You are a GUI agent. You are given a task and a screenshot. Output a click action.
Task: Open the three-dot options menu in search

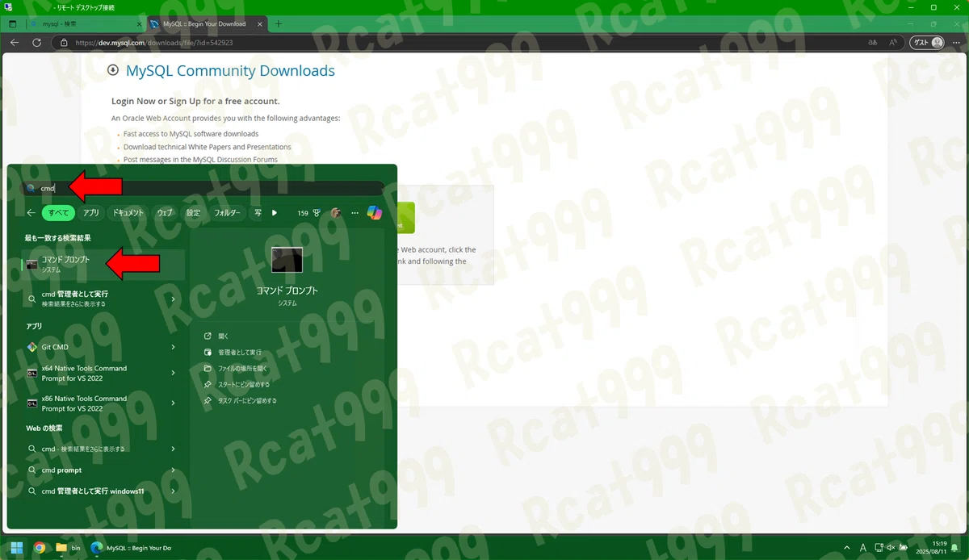coord(354,213)
